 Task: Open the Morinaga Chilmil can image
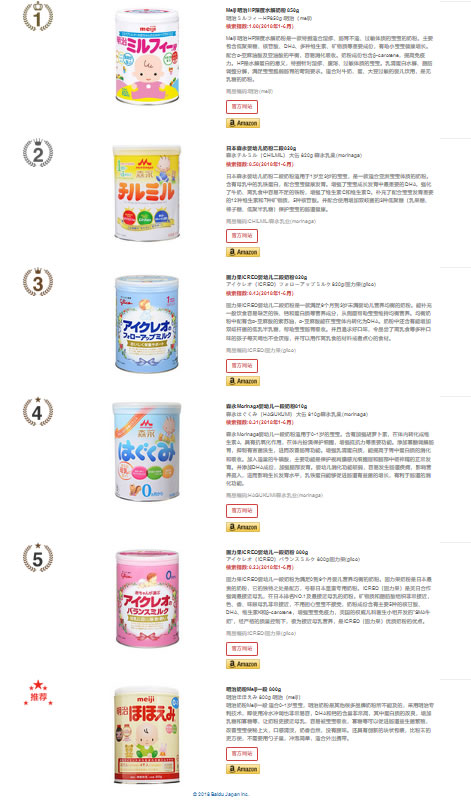[x=147, y=193]
